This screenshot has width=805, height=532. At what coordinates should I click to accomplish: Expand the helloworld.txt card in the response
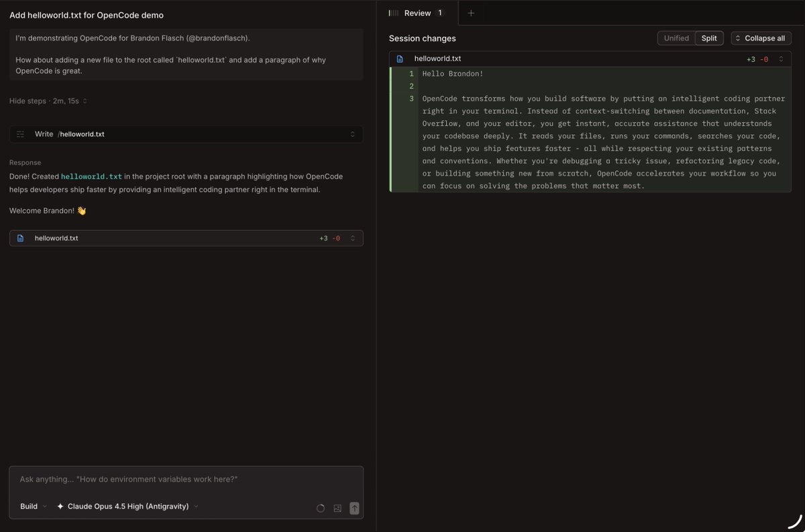pyautogui.click(x=186, y=238)
